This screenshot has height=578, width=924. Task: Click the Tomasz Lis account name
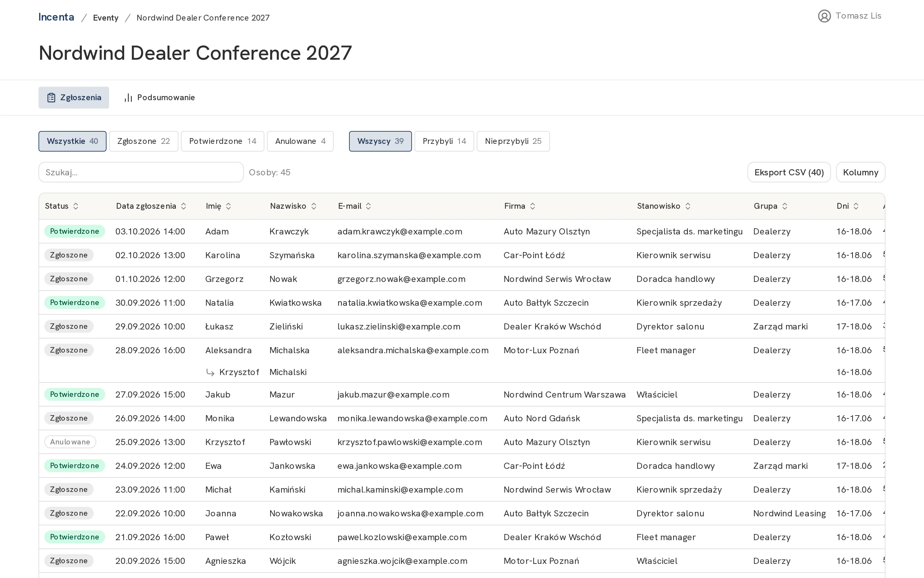pyautogui.click(x=858, y=16)
